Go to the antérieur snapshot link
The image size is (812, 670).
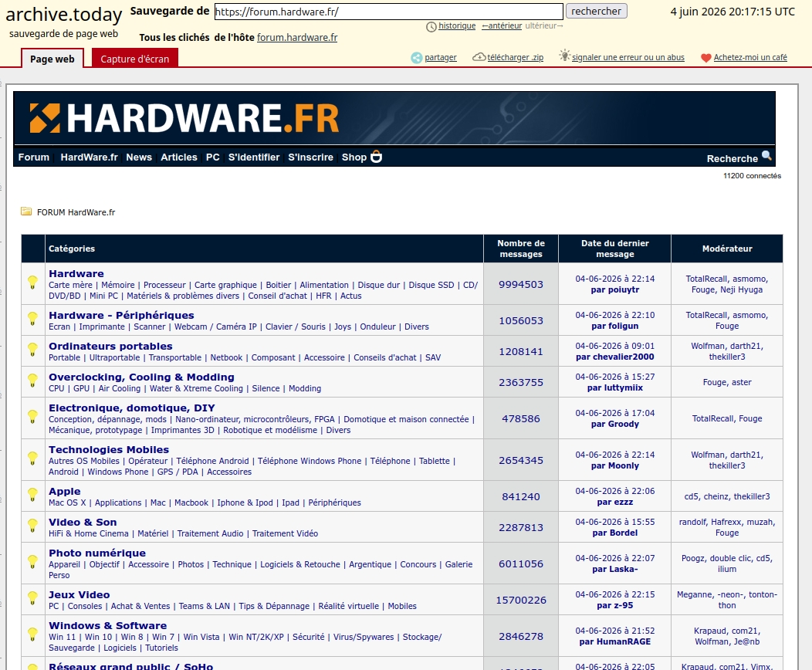(502, 26)
